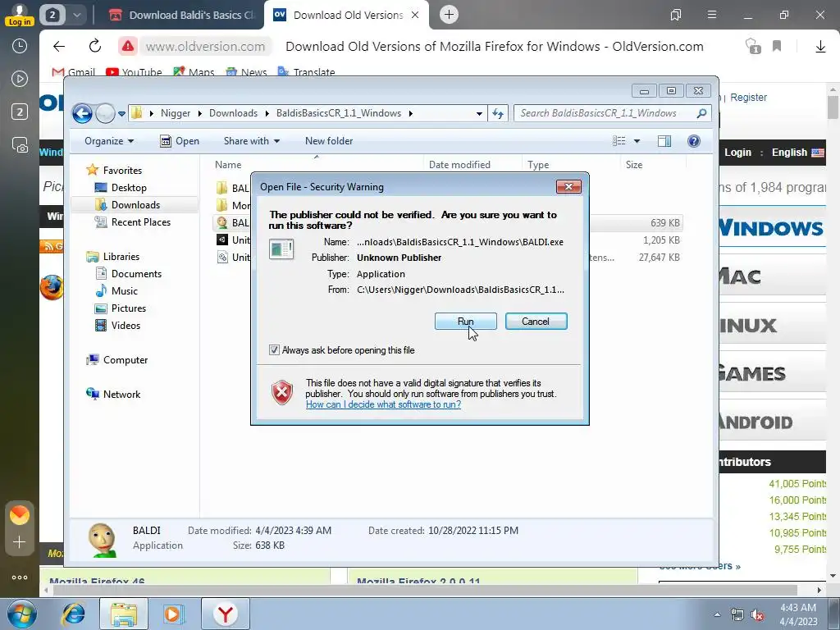The image size is (840, 630).
Task: Open the sidebar screenshot camera icon
Action: 20,145
